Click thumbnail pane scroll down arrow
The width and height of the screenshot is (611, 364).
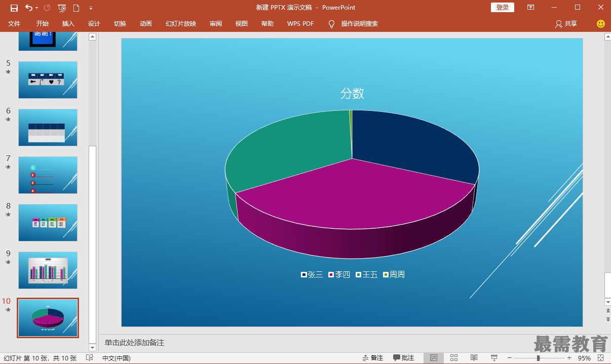[x=92, y=348]
